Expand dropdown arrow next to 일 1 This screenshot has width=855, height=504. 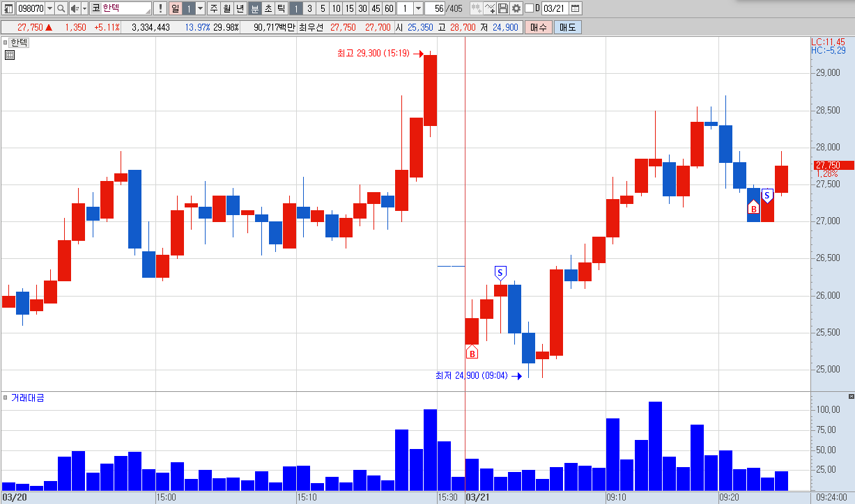point(201,8)
